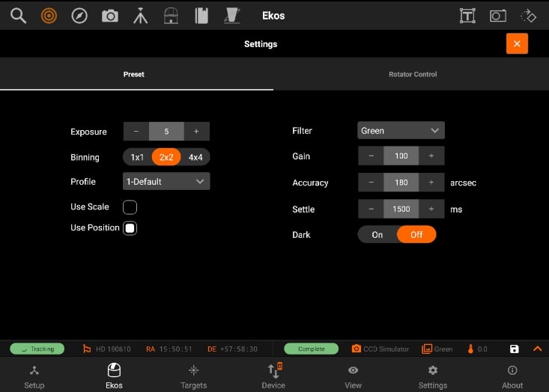Click the save disk icon

514,349
